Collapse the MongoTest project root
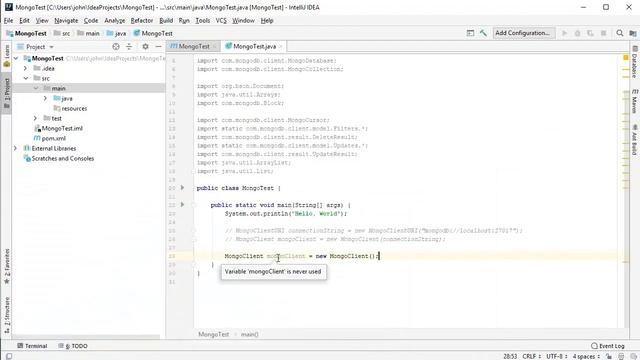Screen dimensions: 640x360 pos(16,58)
